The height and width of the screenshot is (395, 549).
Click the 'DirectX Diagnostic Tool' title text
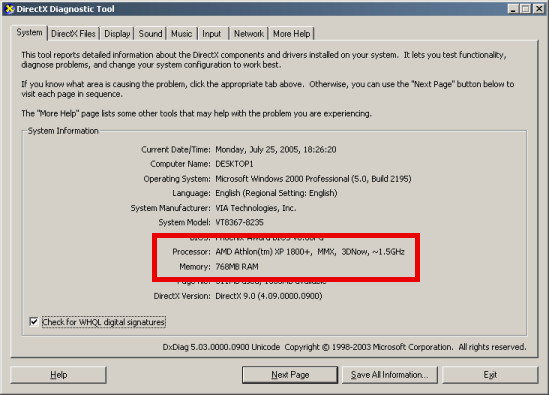click(x=65, y=9)
